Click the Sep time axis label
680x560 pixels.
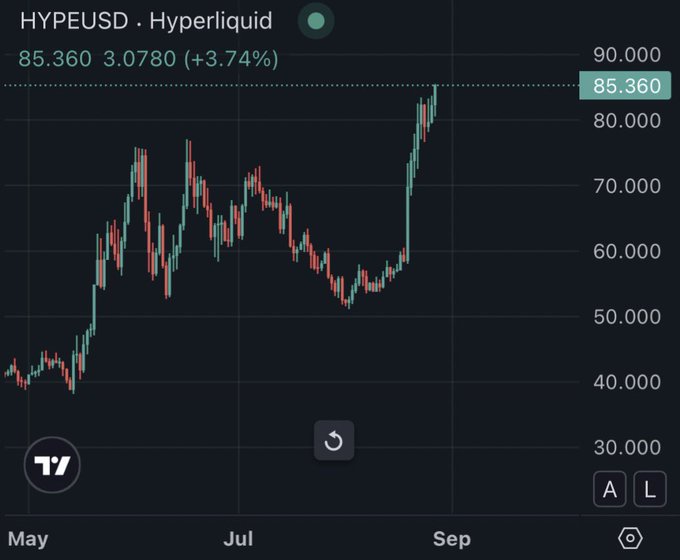[452, 539]
